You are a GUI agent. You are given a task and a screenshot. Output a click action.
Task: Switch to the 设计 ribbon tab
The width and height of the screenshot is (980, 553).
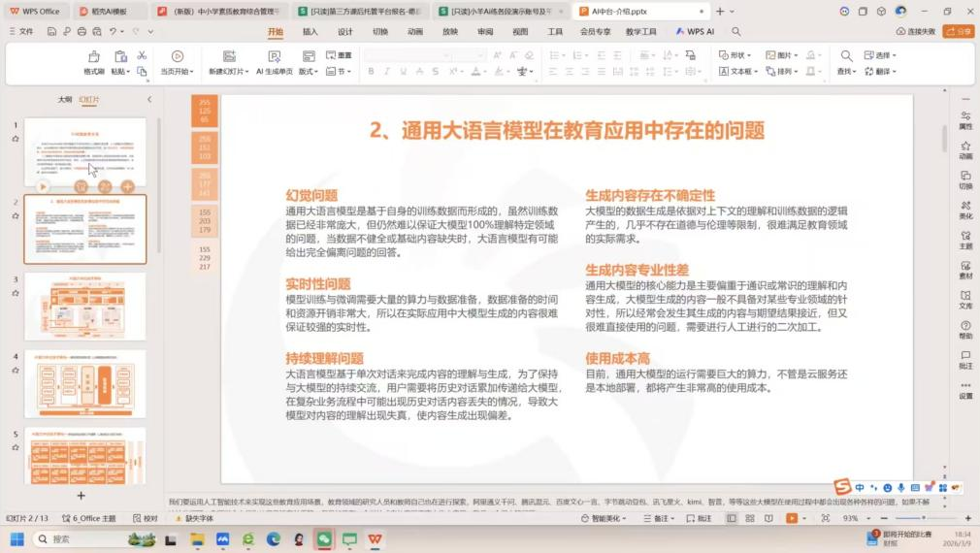344,31
